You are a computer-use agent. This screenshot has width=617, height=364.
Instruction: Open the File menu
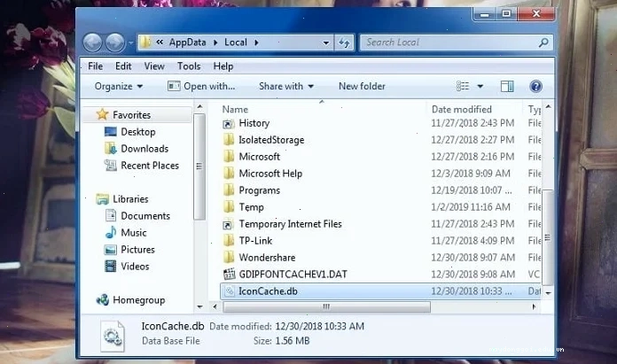(x=95, y=66)
